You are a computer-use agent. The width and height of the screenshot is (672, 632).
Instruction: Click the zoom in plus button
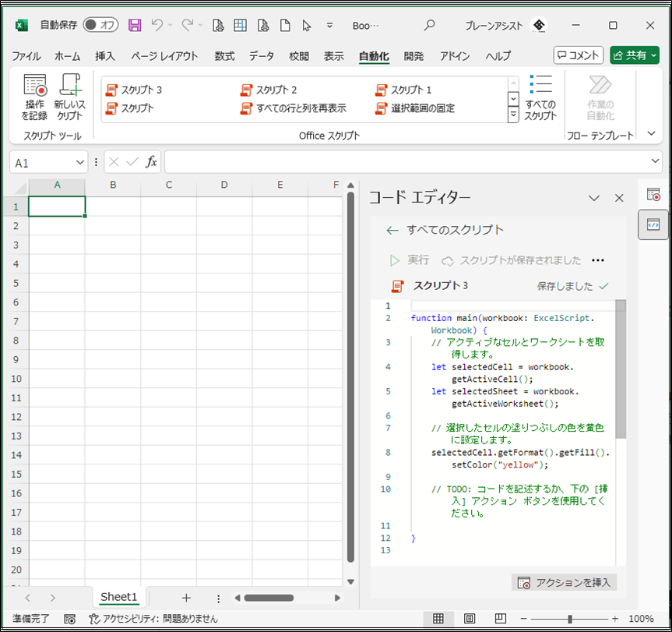(615, 619)
